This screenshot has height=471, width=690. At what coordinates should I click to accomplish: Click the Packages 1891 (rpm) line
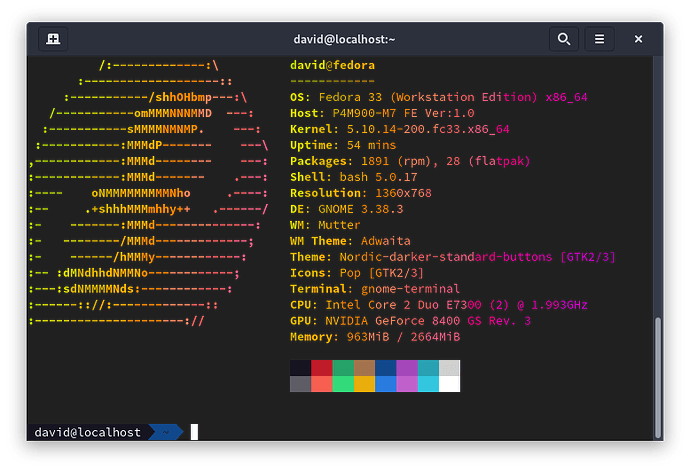(410, 161)
